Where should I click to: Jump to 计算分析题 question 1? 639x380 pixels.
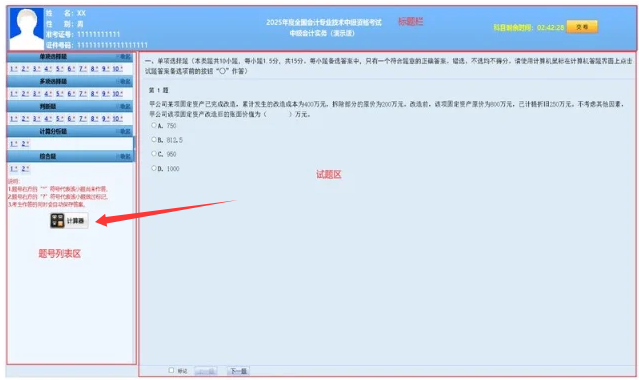tap(14, 144)
